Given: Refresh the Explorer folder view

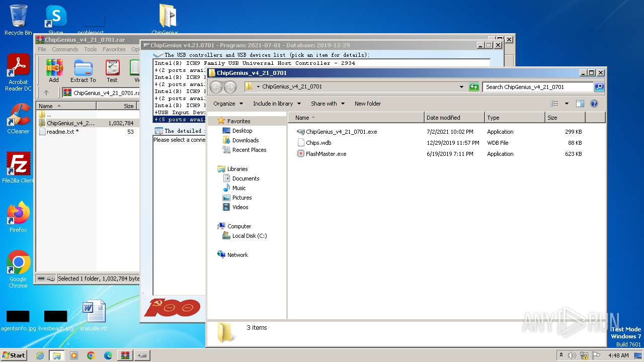Looking at the screenshot, I should (x=474, y=87).
